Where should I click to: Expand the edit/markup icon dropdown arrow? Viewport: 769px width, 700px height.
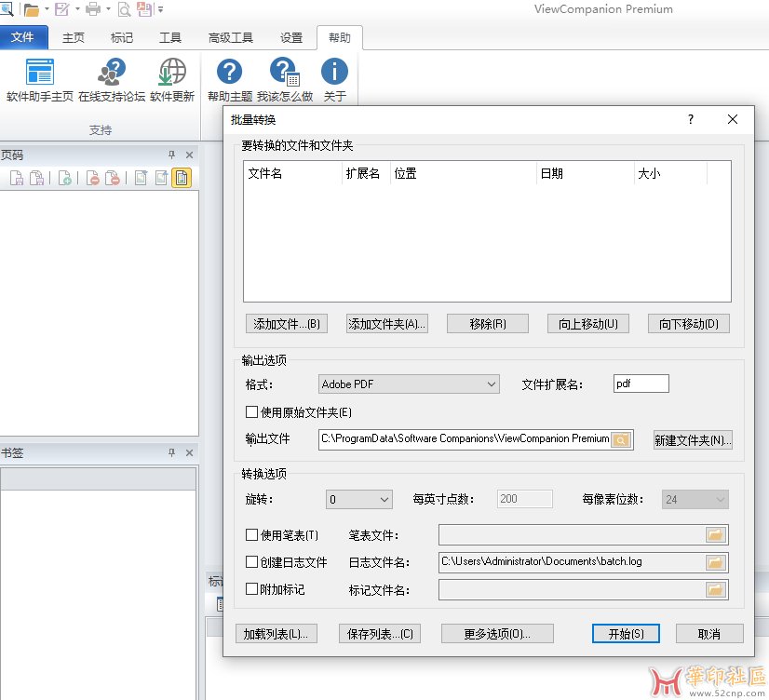coord(77,9)
